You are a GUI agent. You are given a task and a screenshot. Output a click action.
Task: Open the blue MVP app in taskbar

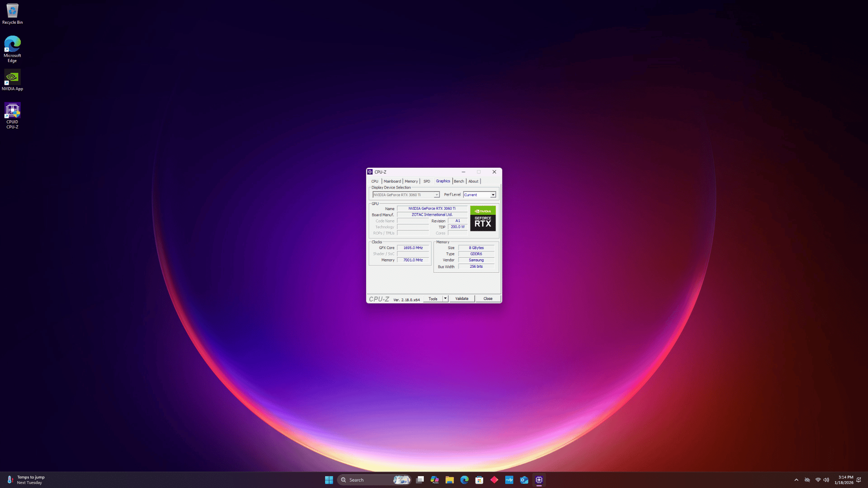click(x=509, y=480)
